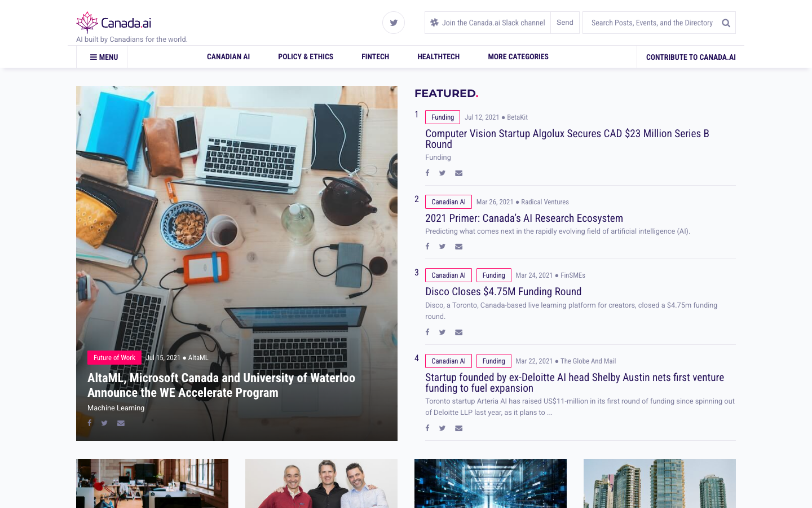Click the Radical Ventures source text

point(545,202)
